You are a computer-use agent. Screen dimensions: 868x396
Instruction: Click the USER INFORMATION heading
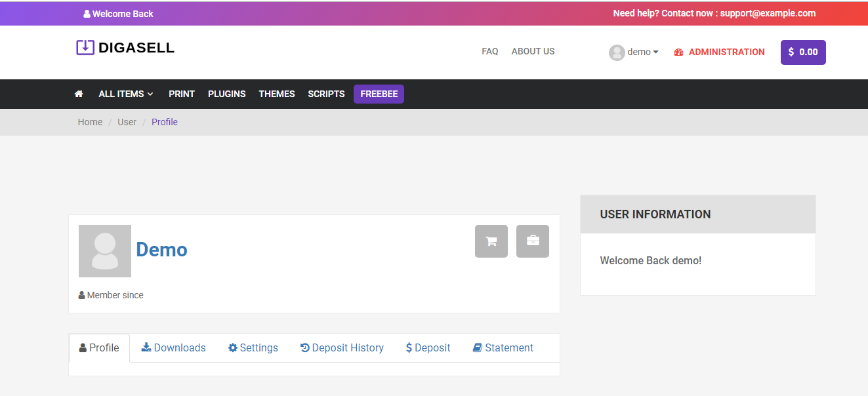tap(655, 214)
